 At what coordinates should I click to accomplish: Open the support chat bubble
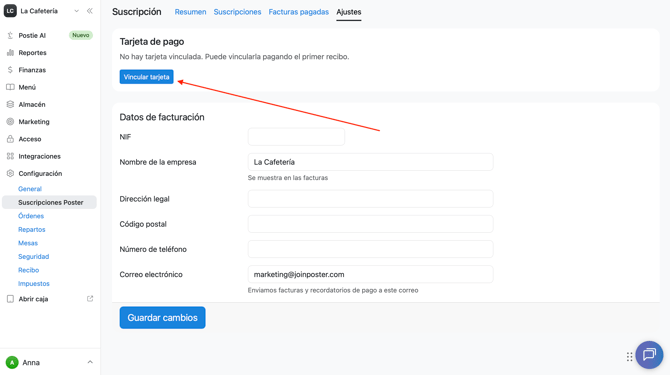[x=649, y=354]
